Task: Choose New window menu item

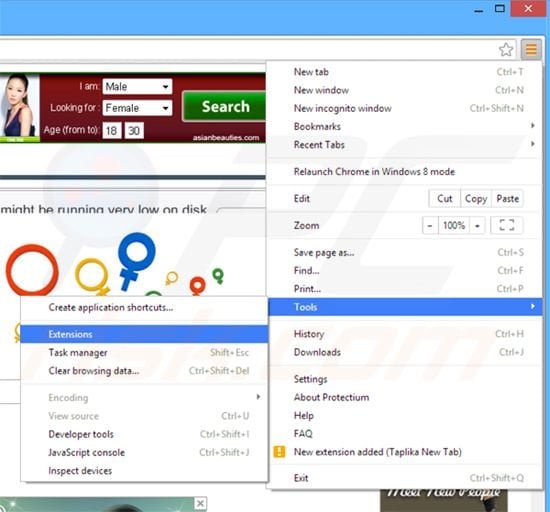Action: 404,90
